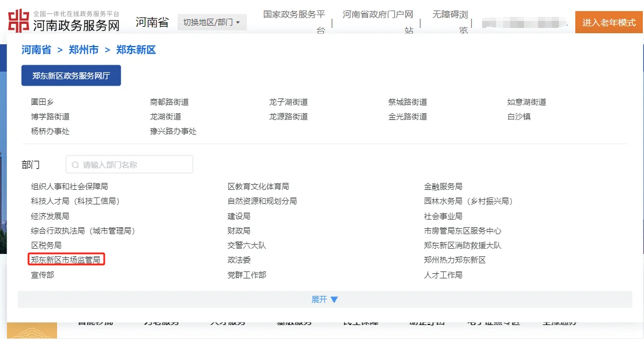This screenshot has height=339, width=644.
Task: Expand department list with 展开
Action: 324,299
